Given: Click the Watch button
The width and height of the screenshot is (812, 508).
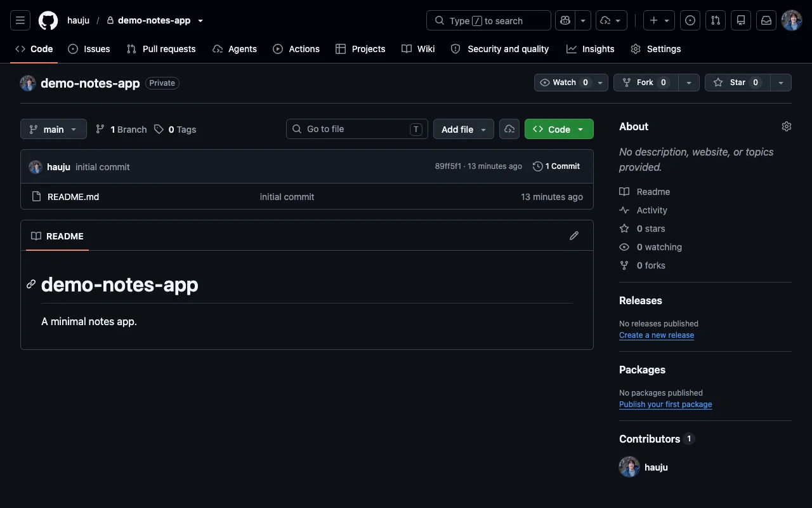Looking at the screenshot, I should click(x=563, y=83).
